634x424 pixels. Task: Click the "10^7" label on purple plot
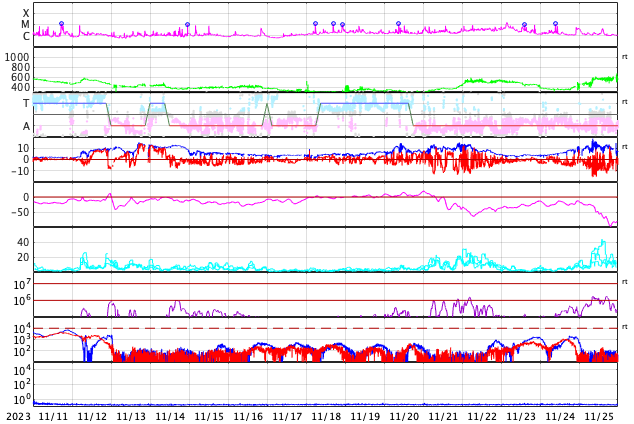click(22, 285)
